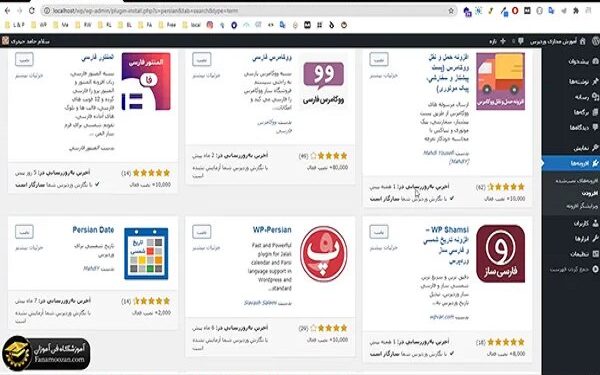The height and width of the screenshot is (375, 600).
Task: Open the Posts (نوشته‌ها) pin icon
Action: click(595, 81)
